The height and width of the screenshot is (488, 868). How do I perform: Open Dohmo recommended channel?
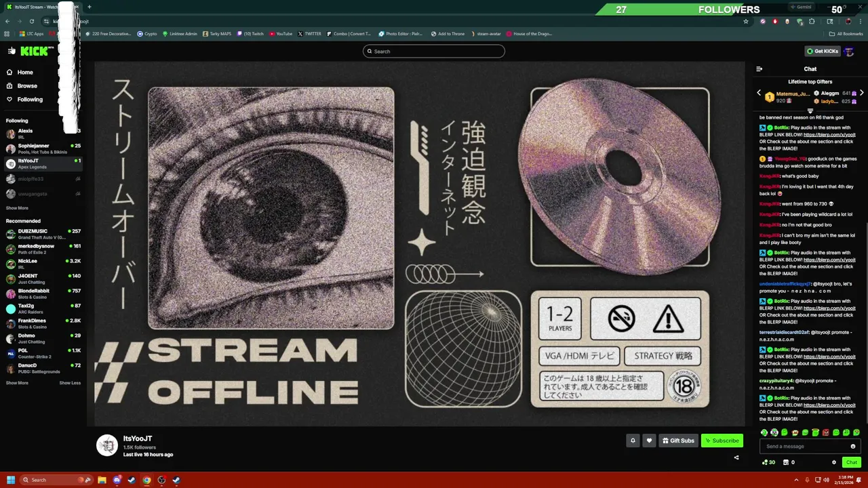click(x=43, y=338)
